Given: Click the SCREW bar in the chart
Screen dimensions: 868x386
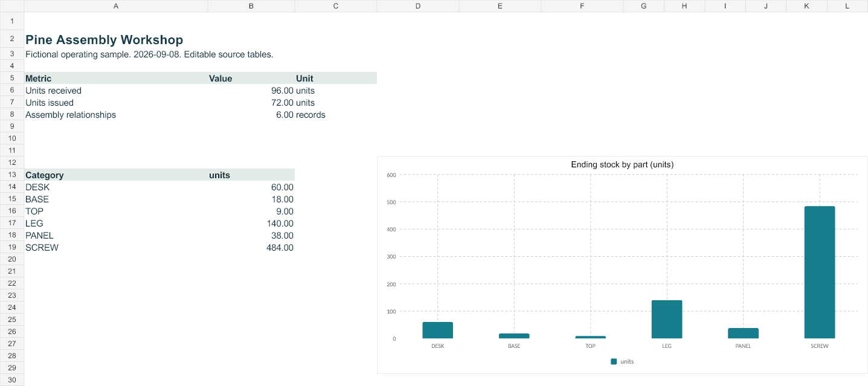Looking at the screenshot, I should click(820, 272).
